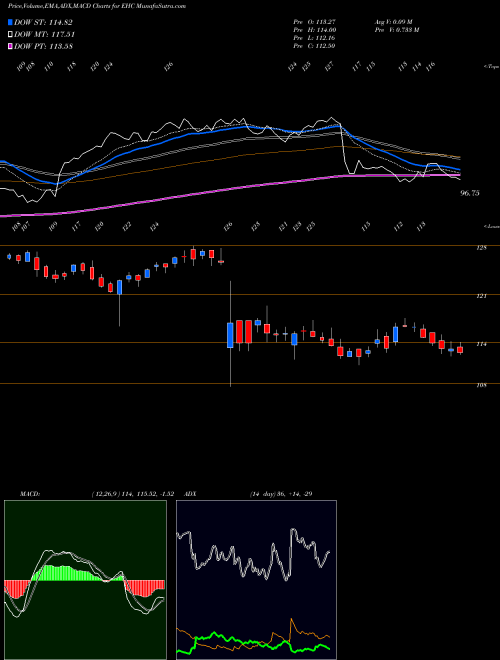Click the tall blue gap-down candlestick
Image resolution: width=500 pixels, height=660 pixels.
[x=230, y=335]
